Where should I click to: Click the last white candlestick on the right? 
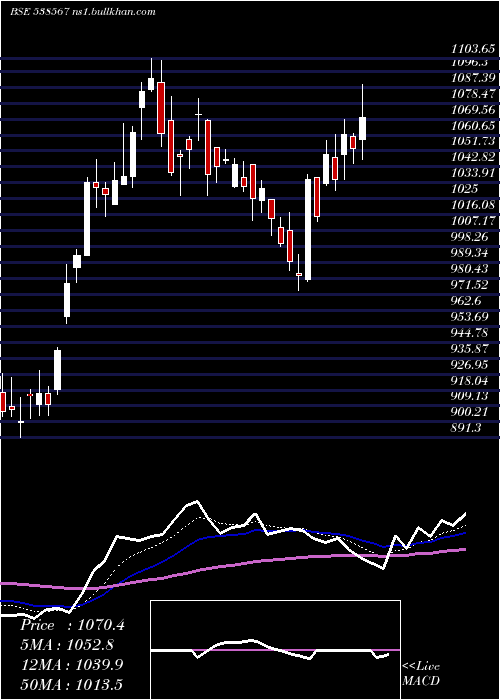coord(362,129)
